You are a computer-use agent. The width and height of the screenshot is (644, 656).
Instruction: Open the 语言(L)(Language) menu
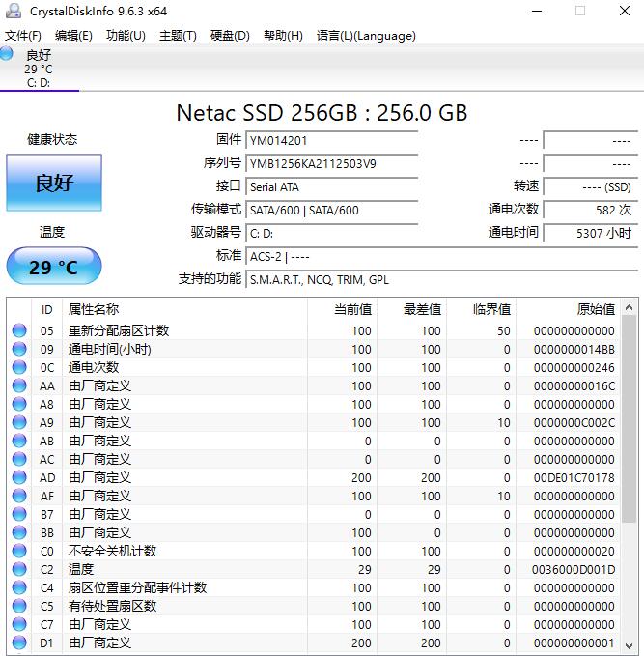point(366,36)
